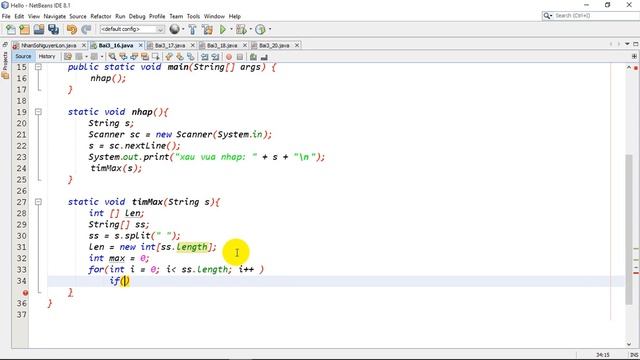Open the Projects side panel tab
The image size is (640, 360).
tap(5, 65)
